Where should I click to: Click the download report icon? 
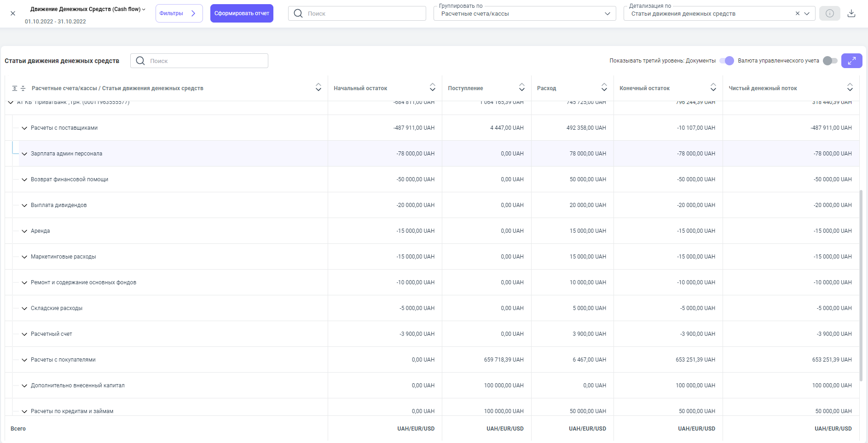tap(851, 13)
